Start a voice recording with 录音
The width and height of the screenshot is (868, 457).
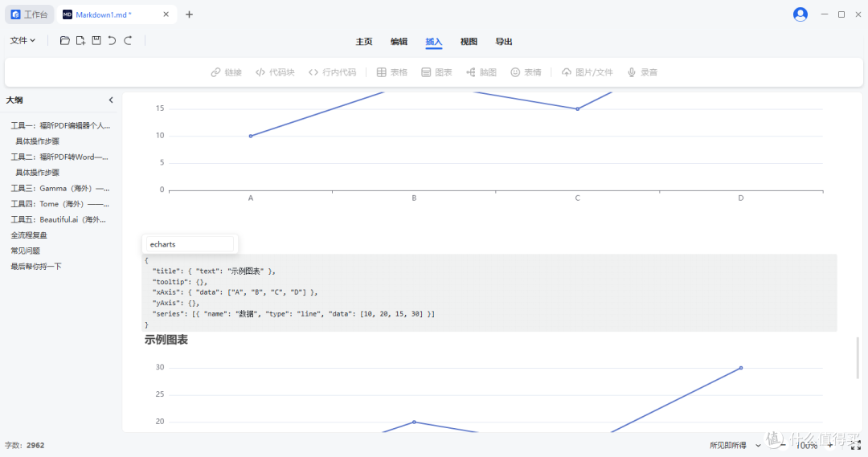click(x=642, y=72)
